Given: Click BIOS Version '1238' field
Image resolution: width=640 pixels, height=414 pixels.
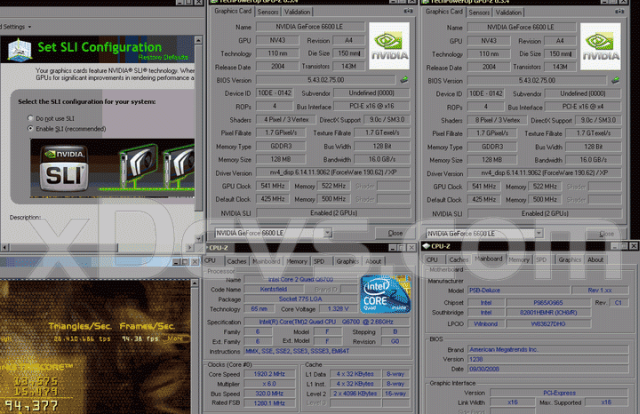Looking at the screenshot, I should 548,359.
